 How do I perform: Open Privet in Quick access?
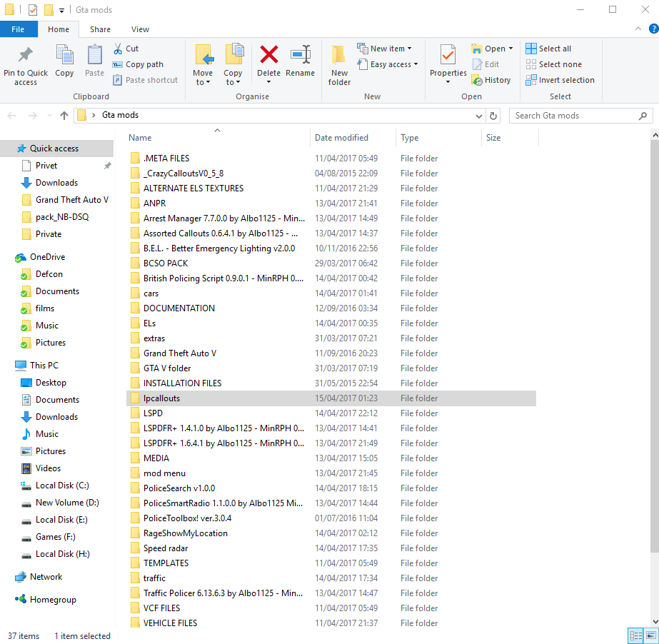click(x=46, y=166)
